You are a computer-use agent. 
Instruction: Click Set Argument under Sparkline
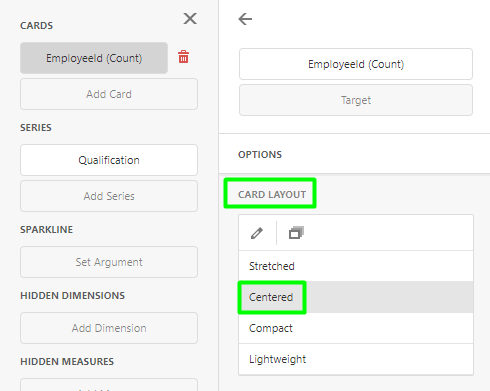tap(109, 262)
